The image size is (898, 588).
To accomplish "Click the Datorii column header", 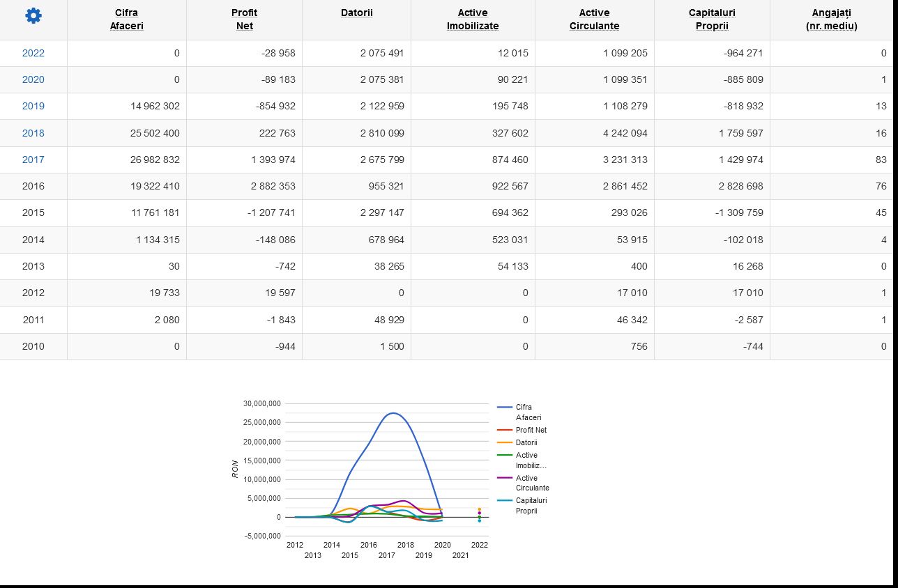I will [356, 13].
